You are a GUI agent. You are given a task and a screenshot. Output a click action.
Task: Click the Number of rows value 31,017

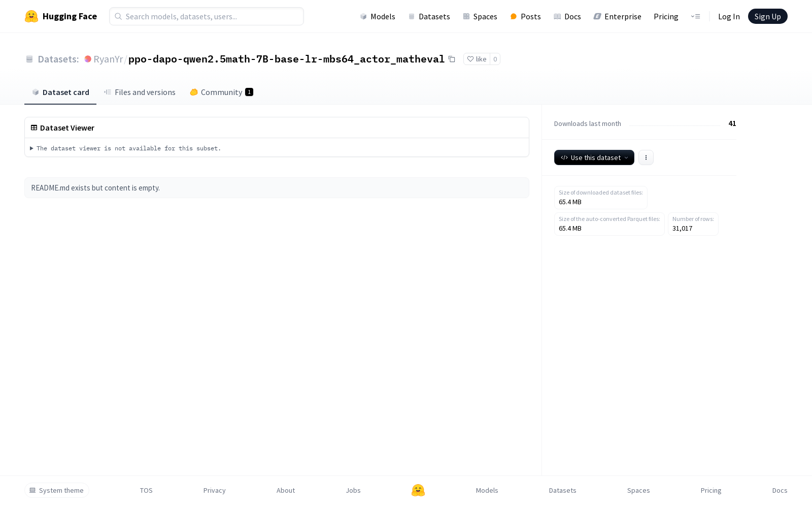pos(682,229)
